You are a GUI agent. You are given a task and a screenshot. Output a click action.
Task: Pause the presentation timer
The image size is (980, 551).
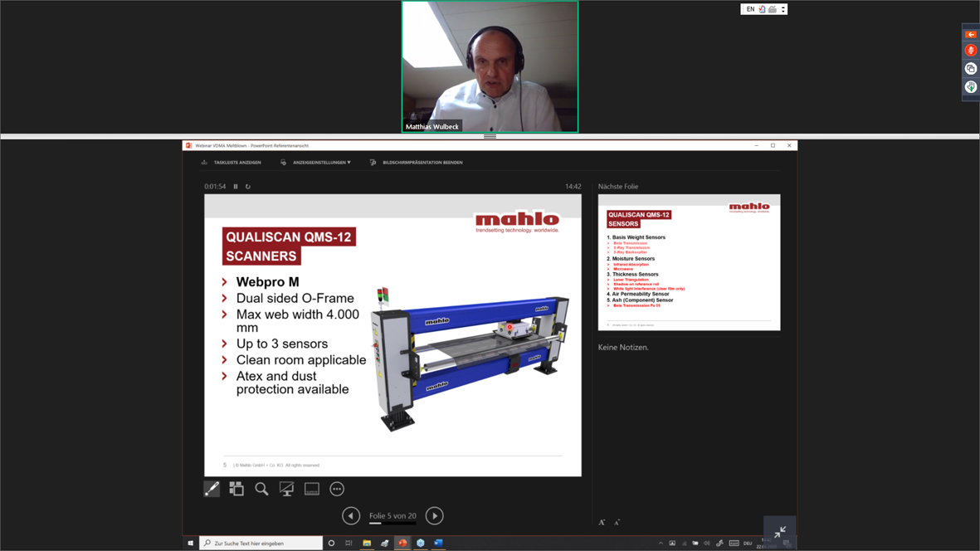tap(236, 186)
